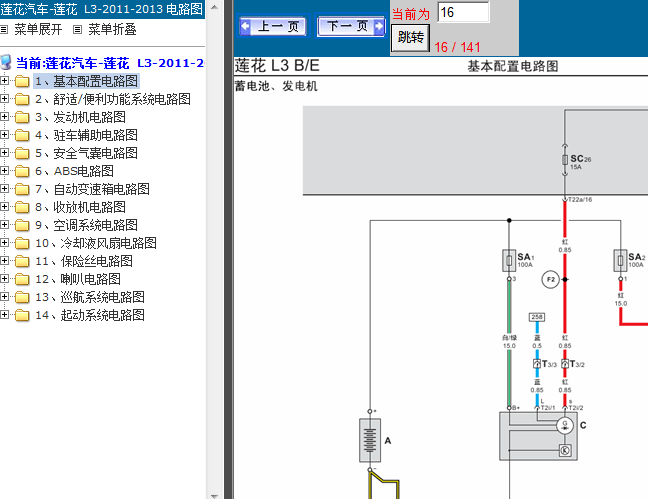
Task: Click the SC26 15A fuse symbol
Action: 565,160
